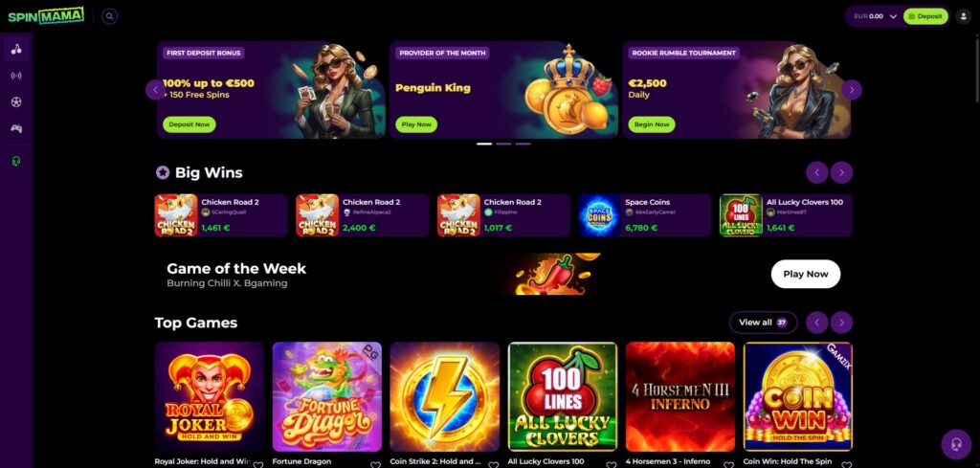Image resolution: width=980 pixels, height=468 pixels.
Task: Open the live casino broadcast icon
Action: click(x=16, y=76)
